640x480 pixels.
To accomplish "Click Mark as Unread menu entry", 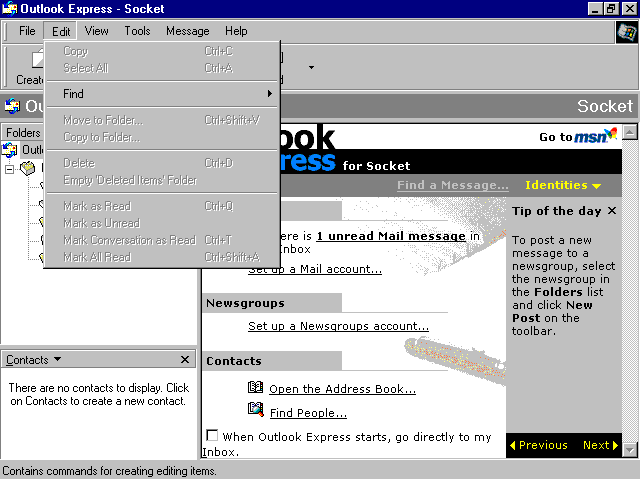I will pyautogui.click(x=162, y=223).
